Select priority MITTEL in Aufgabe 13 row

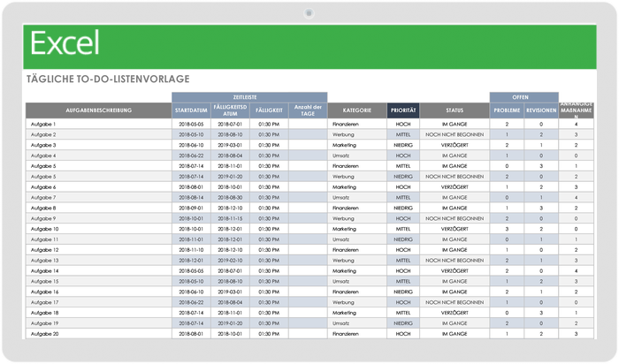(x=403, y=261)
